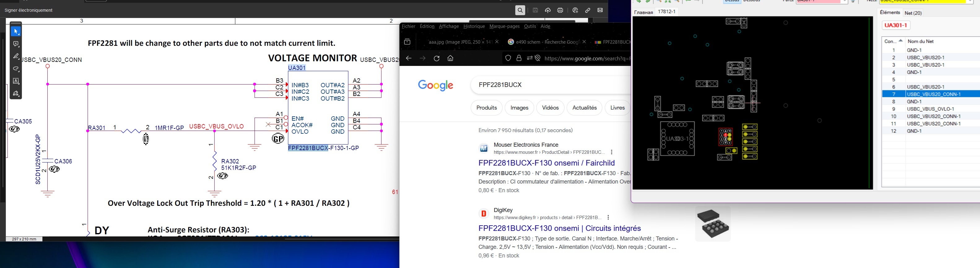Viewport: 980px width, 268px height.
Task: Filter Google results by Actualités
Action: (x=585, y=108)
